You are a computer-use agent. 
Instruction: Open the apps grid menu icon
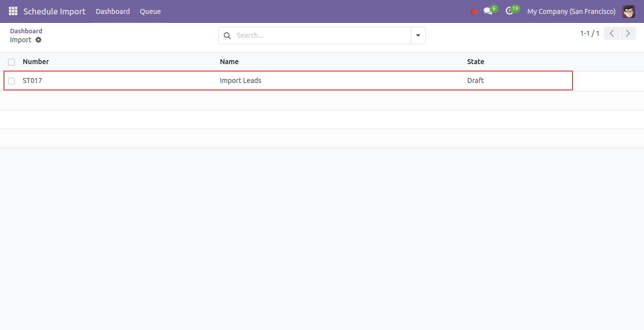coord(13,11)
